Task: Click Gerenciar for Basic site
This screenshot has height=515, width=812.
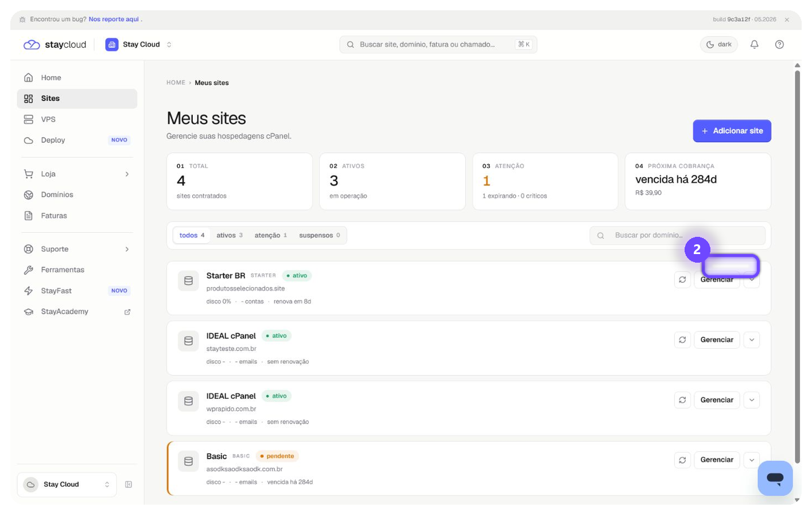Action: click(x=717, y=460)
